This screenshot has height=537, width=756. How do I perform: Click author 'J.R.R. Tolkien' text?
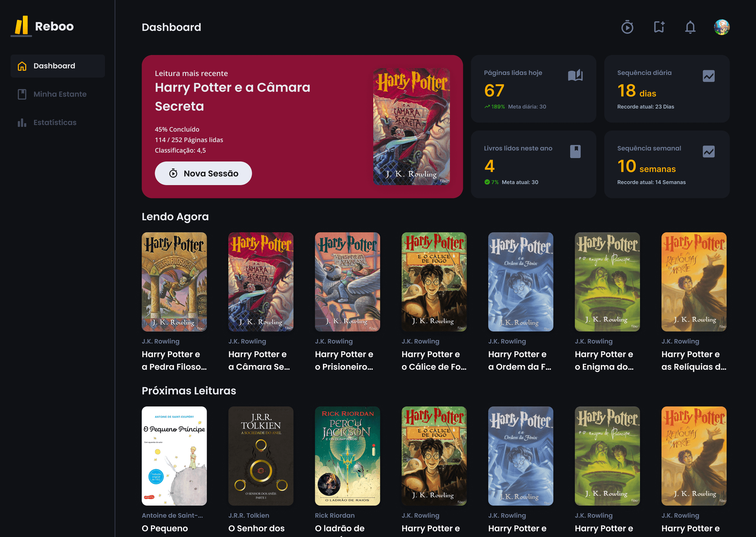(x=249, y=515)
